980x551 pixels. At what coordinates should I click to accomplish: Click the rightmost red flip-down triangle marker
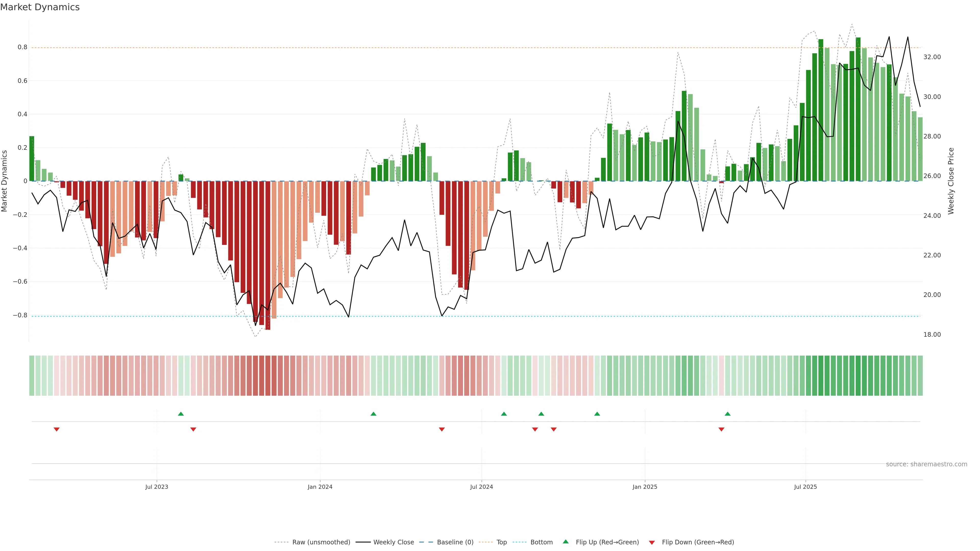pos(721,429)
